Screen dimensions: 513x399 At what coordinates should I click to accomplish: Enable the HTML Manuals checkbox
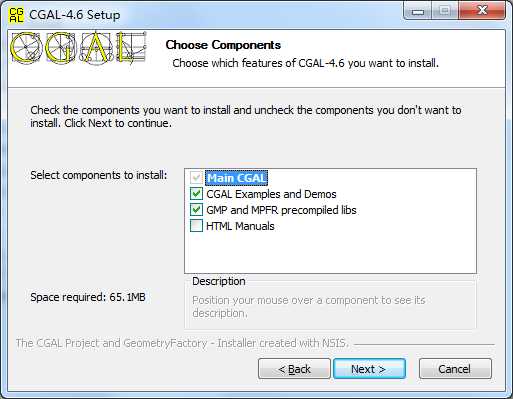coord(196,226)
